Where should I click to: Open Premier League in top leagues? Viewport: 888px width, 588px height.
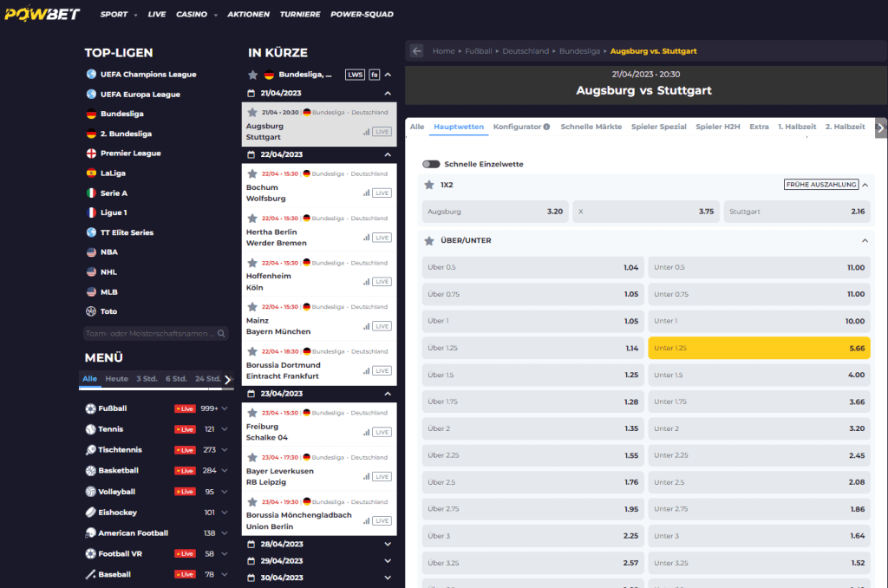[131, 153]
